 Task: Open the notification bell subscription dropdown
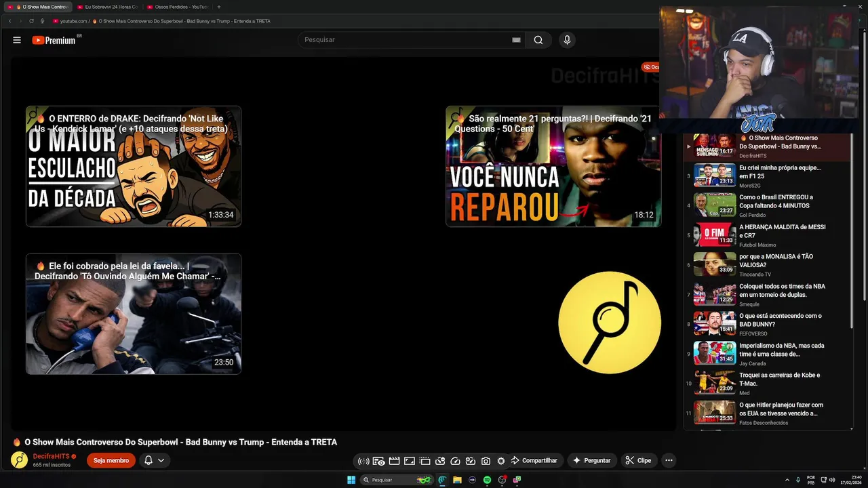click(154, 460)
